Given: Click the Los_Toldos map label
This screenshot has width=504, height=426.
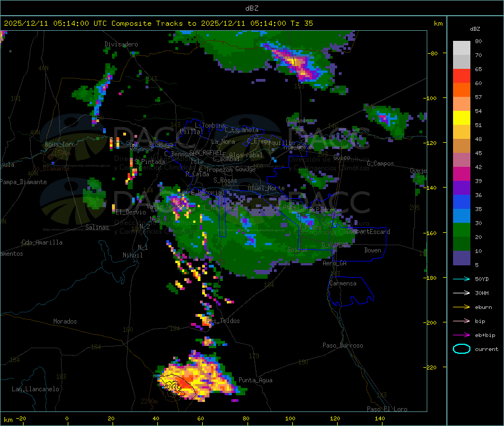Looking at the screenshot, I should [223, 321].
